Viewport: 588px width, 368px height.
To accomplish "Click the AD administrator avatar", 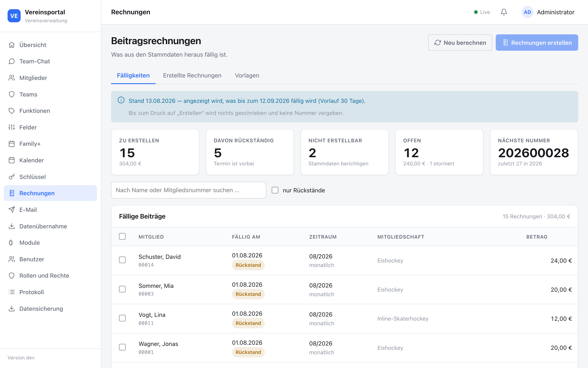I will click(527, 12).
